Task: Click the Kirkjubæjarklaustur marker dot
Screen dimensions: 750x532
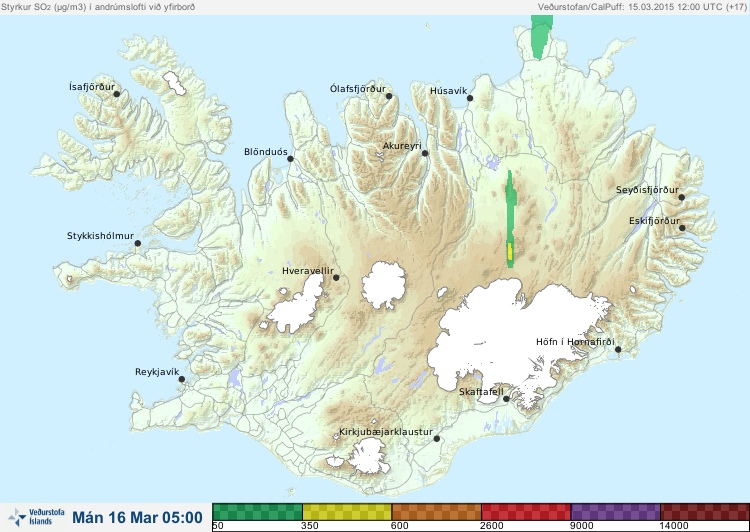Action: click(x=436, y=439)
